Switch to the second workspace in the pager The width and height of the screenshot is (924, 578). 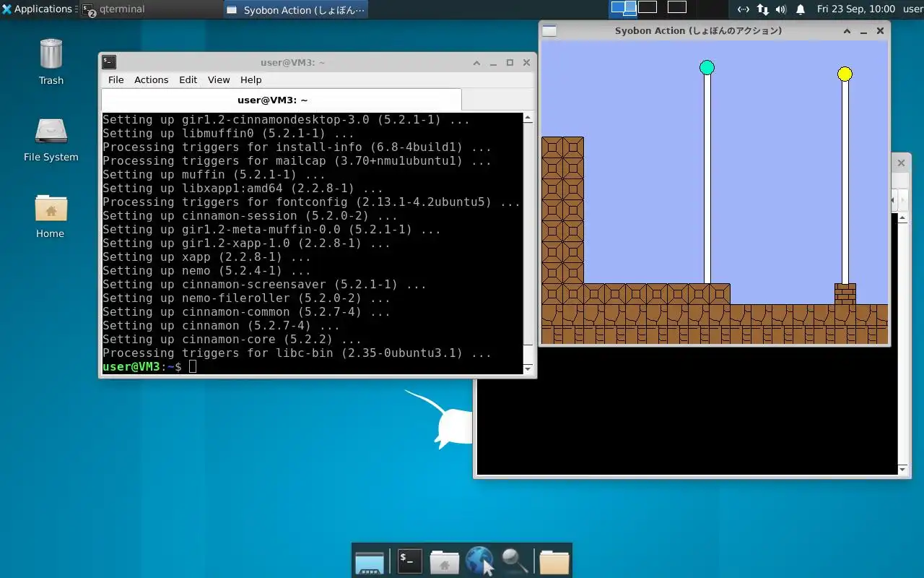pos(648,9)
